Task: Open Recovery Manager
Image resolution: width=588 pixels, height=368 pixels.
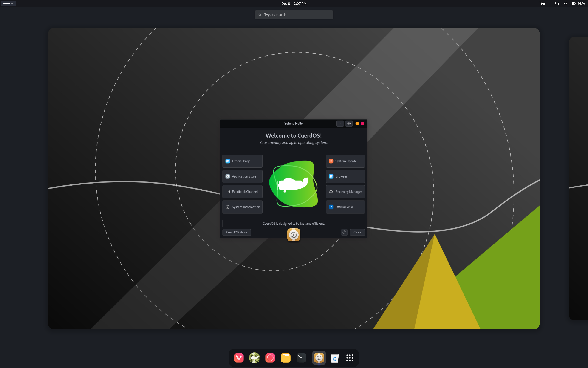Action: pos(345,192)
